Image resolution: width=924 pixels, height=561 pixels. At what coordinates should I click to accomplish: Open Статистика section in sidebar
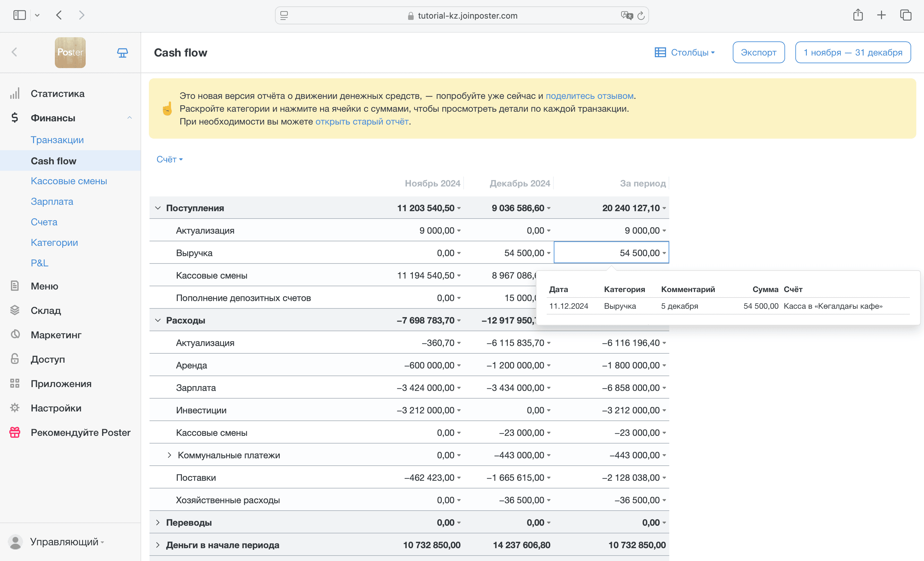[x=57, y=93]
